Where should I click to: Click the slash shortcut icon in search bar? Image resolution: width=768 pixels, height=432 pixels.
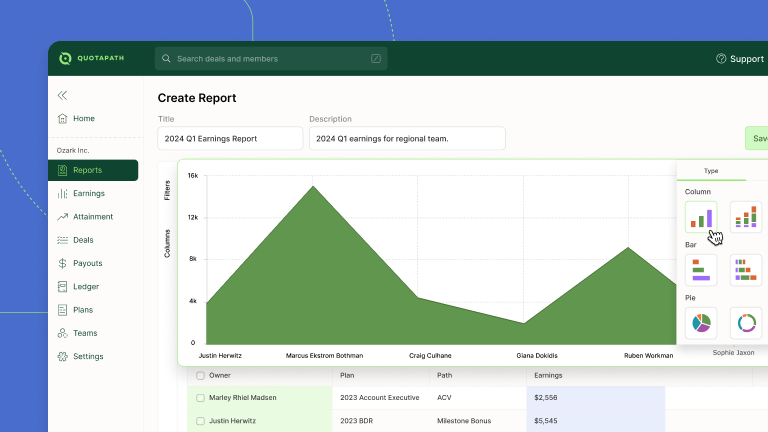[376, 58]
